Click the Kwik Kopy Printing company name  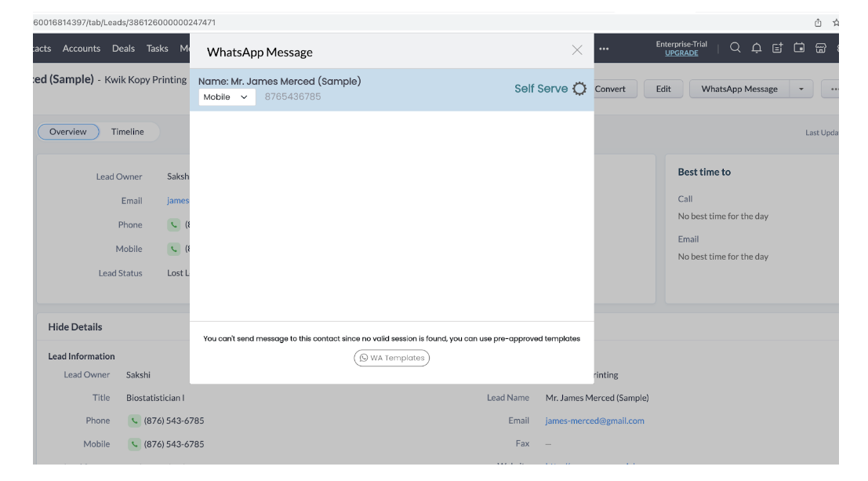(x=146, y=80)
